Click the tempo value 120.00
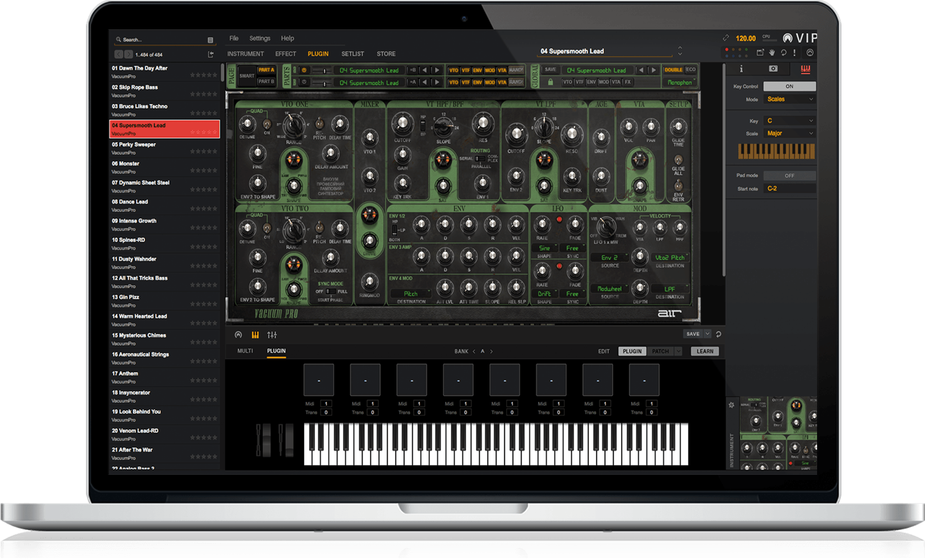Screen dimensions: 925x560 point(745,38)
